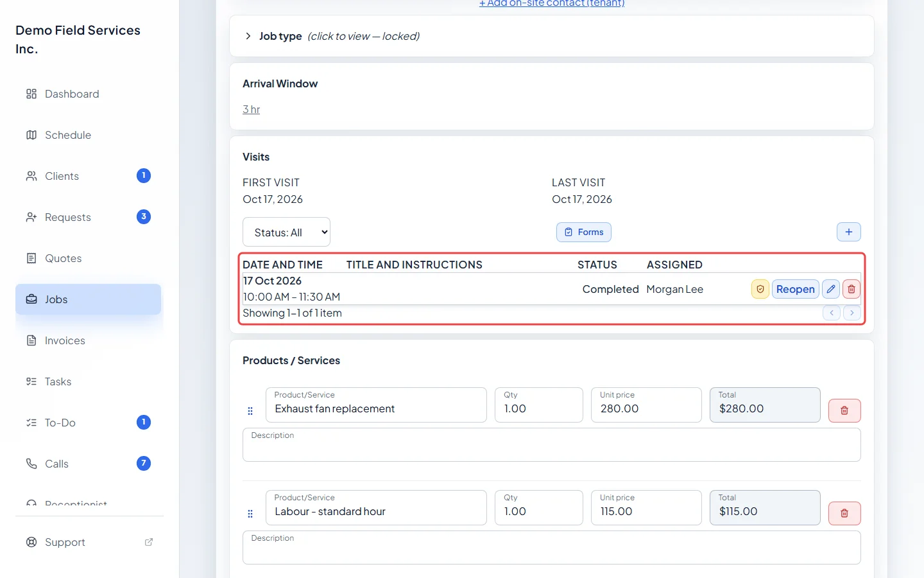This screenshot has height=578, width=924.
Task: Delete the Labour - standard hour line item
Action: pos(844,513)
